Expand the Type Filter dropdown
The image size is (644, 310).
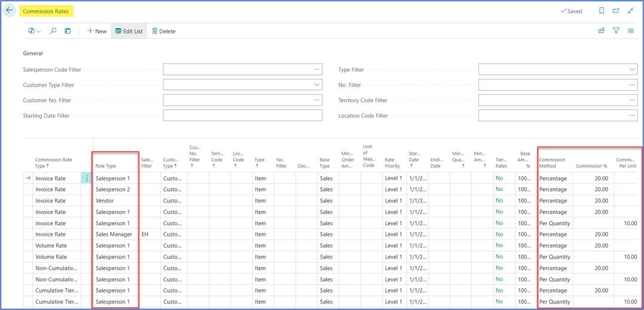click(632, 70)
